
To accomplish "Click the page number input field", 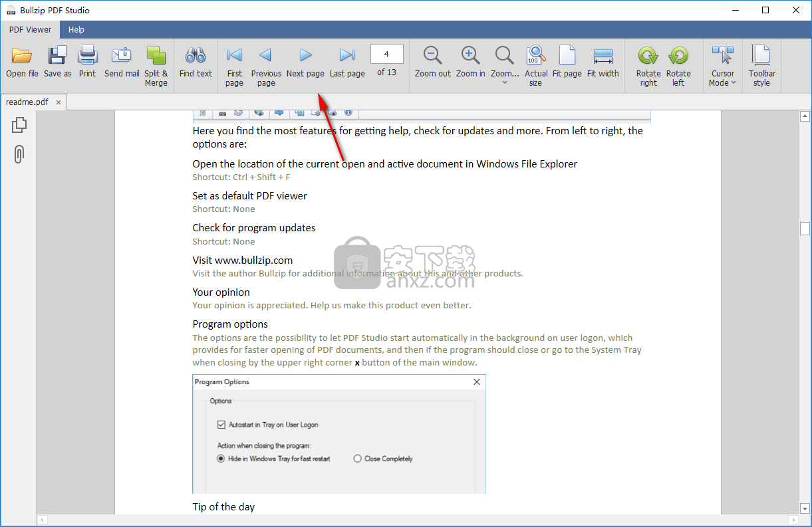I will coord(386,54).
